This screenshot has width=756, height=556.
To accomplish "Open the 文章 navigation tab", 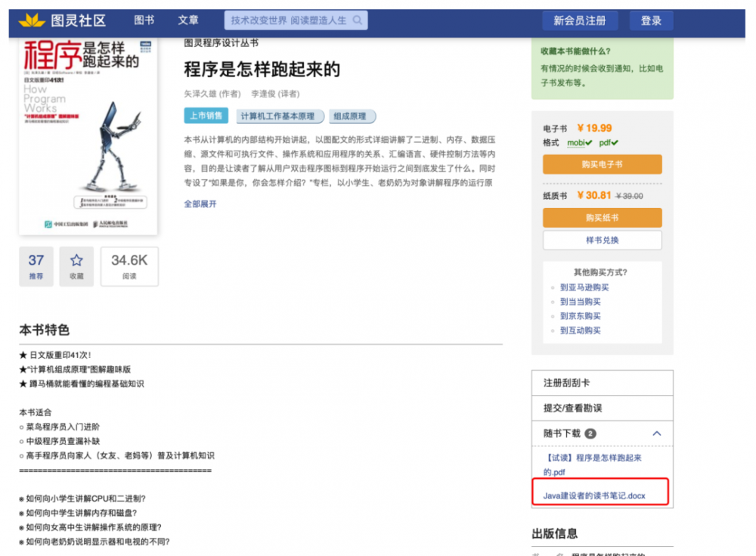I will (x=188, y=20).
